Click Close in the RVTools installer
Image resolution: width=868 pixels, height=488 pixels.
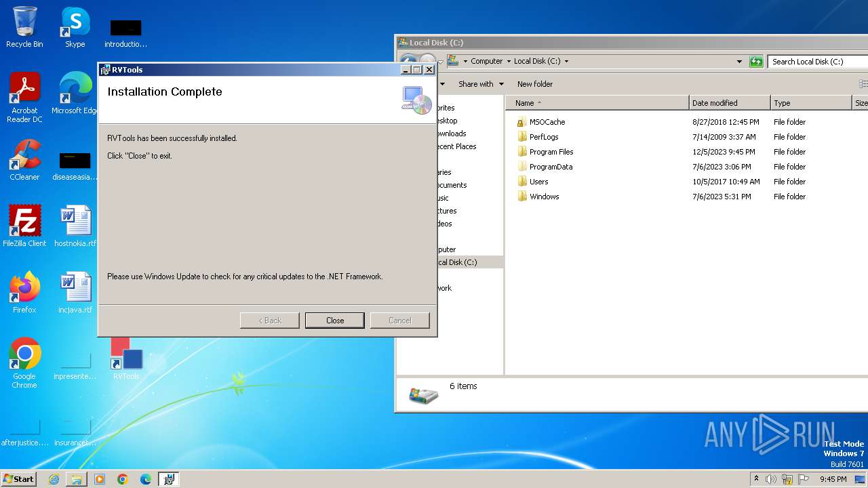[x=335, y=321]
